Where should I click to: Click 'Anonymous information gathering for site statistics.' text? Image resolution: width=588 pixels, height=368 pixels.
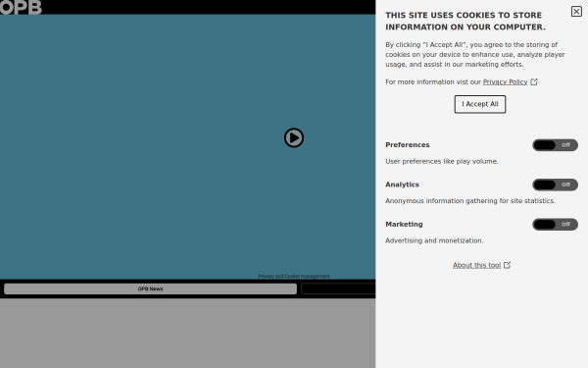470,201
